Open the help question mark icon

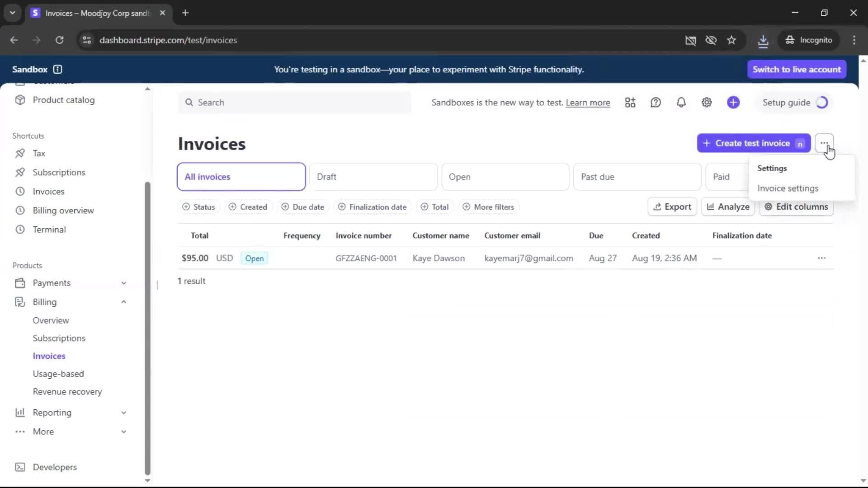[656, 103]
